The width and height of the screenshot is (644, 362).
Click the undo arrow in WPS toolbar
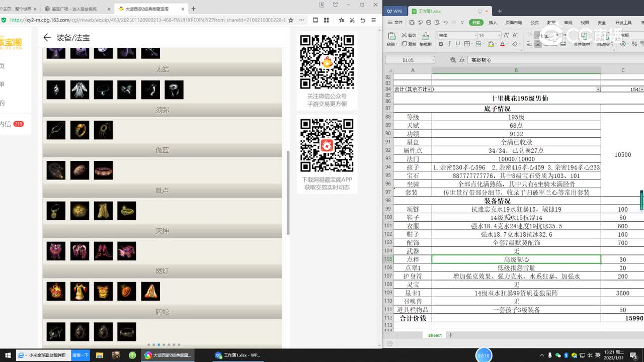point(445,23)
